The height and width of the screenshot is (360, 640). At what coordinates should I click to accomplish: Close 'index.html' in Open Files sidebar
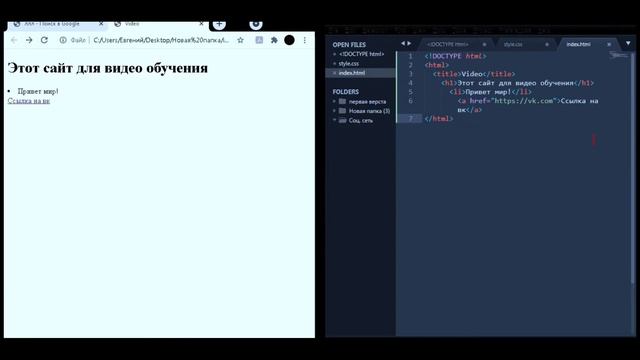[335, 73]
